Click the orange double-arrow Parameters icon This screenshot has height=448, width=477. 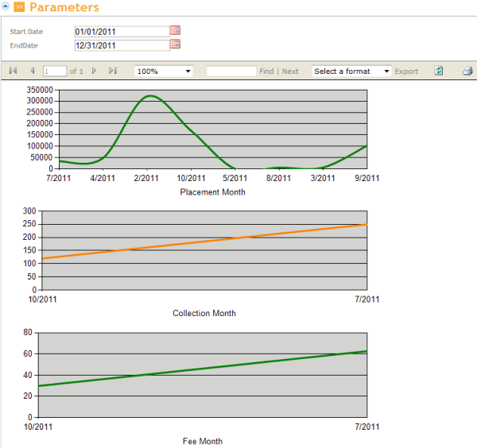pos(20,7)
